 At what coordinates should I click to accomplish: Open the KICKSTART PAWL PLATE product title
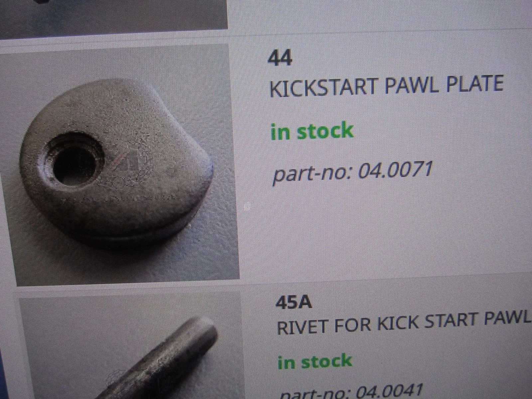click(x=386, y=85)
